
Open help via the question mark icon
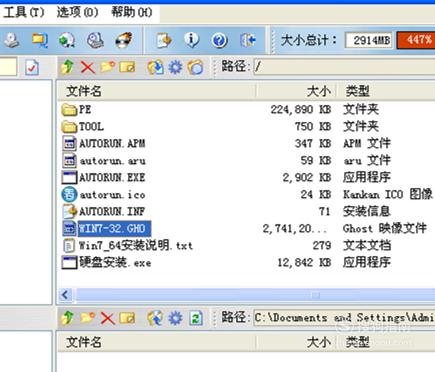pyautogui.click(x=219, y=40)
